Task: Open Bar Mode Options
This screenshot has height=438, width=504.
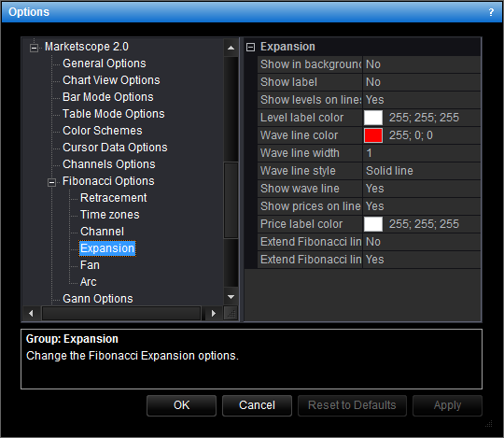Action: (x=108, y=97)
